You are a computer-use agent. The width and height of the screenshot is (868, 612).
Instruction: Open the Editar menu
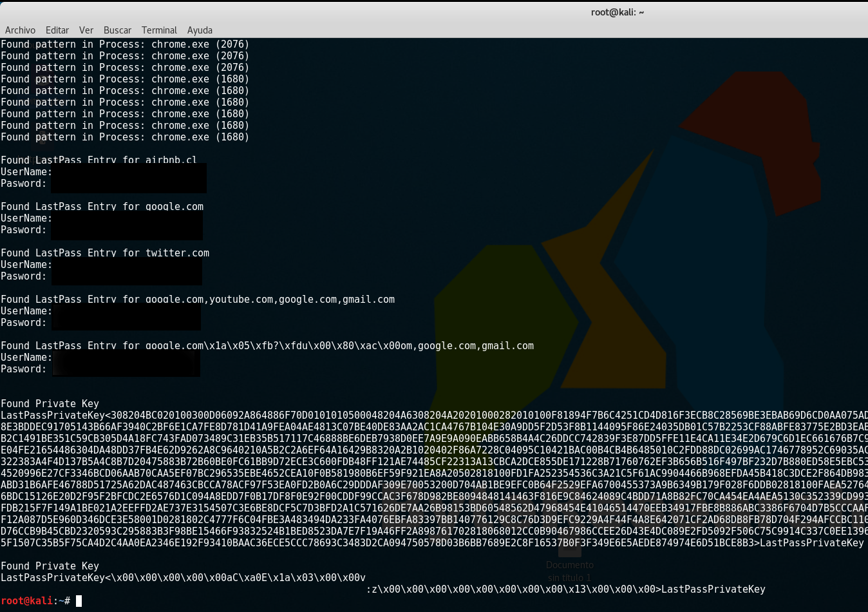[57, 30]
